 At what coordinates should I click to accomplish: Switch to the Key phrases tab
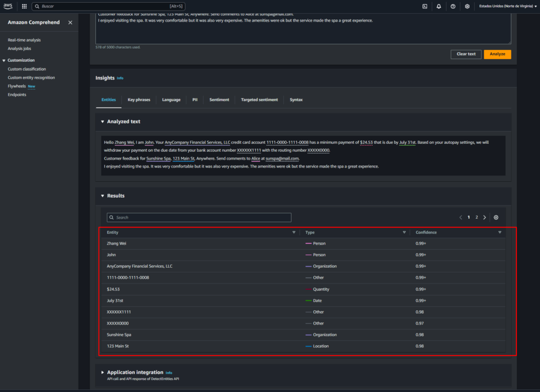click(x=139, y=100)
